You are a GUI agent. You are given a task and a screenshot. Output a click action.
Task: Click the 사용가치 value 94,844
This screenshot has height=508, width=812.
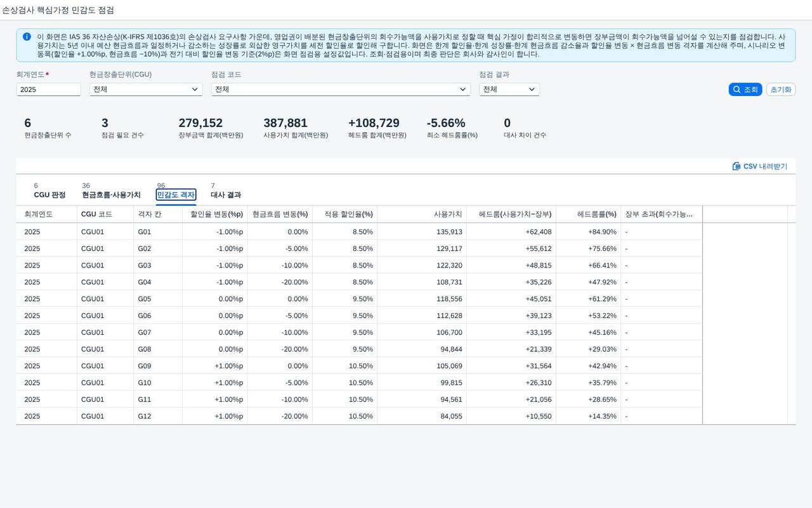tap(451, 349)
